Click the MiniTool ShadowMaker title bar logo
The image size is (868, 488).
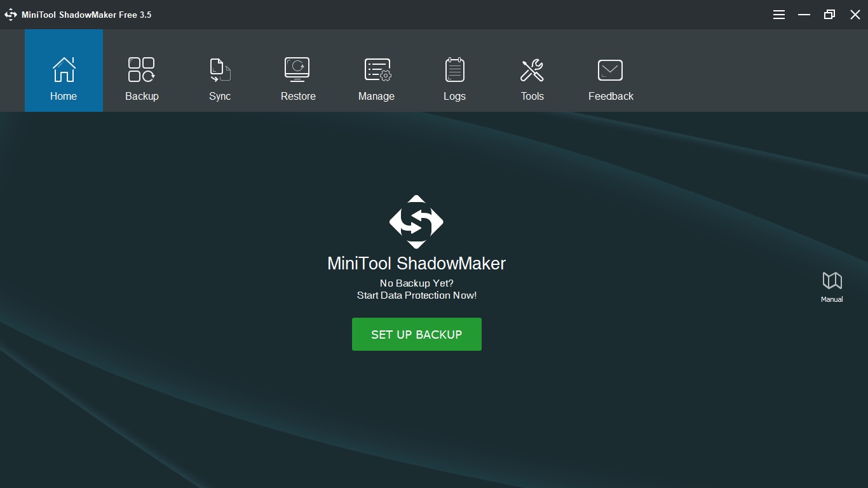(x=11, y=15)
